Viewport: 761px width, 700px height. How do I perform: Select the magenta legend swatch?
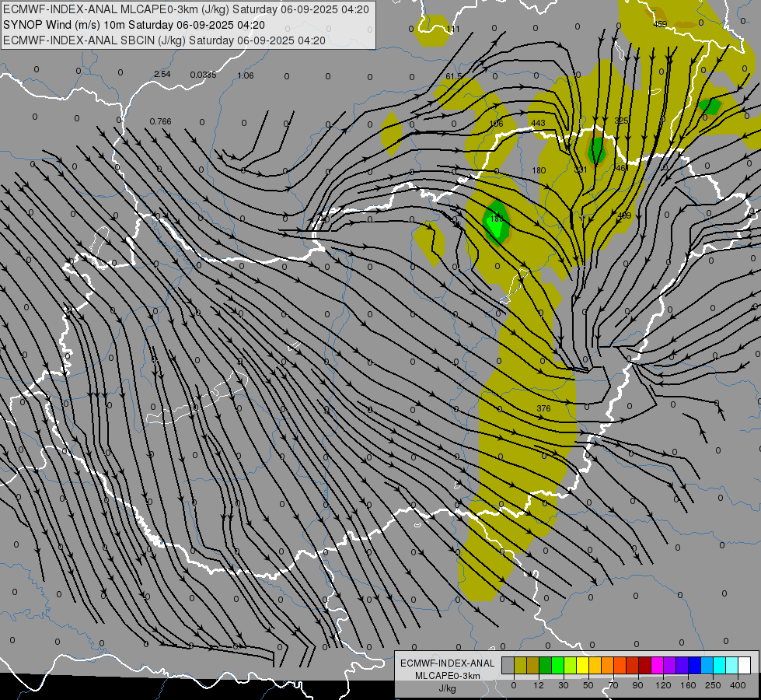point(658,665)
